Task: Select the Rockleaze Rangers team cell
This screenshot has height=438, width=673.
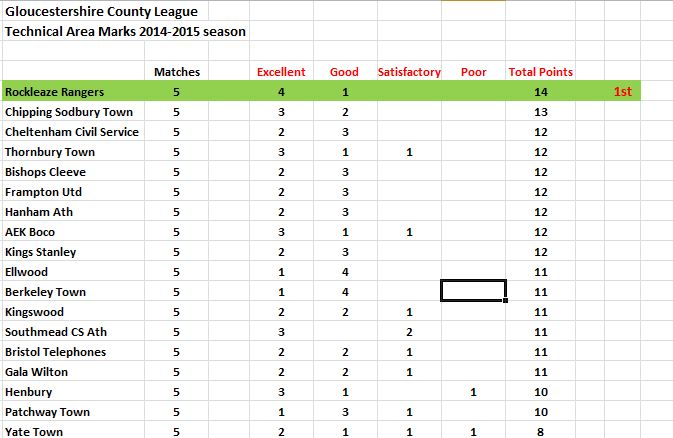Action: [x=73, y=92]
